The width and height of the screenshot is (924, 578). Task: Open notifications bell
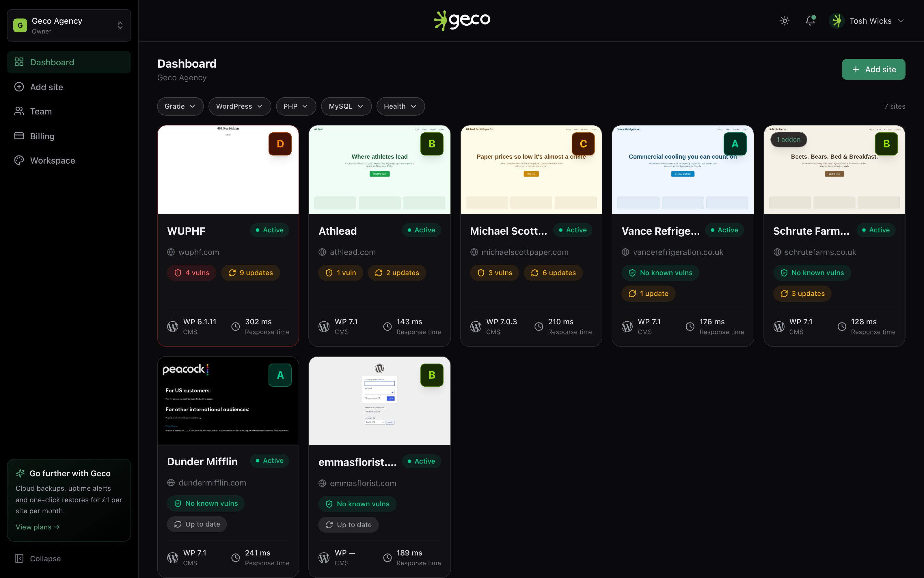(810, 21)
